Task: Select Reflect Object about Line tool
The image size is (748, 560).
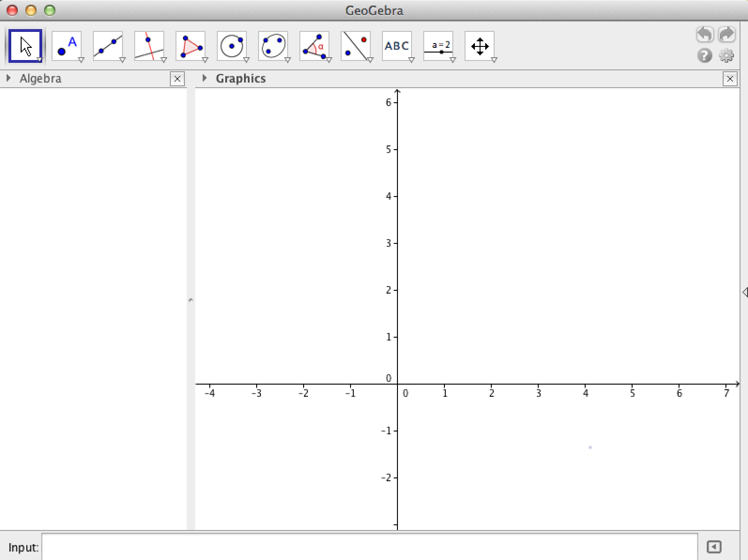Action: coord(355,45)
